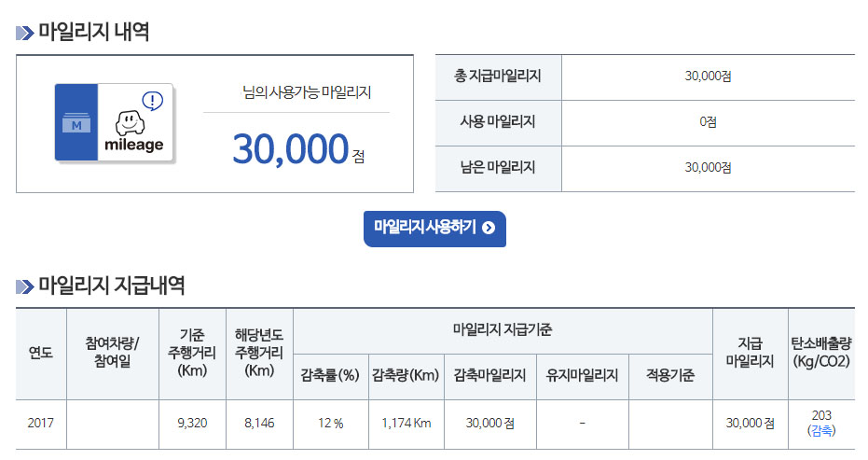This screenshot has width=868, height=460.
Task: Click the mileage card image
Action: coord(114,122)
